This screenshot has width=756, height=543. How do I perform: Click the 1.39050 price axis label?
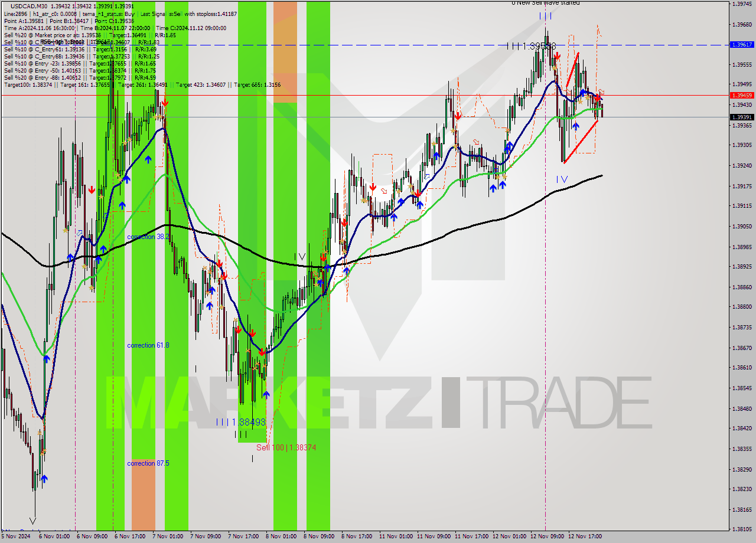tap(741, 227)
